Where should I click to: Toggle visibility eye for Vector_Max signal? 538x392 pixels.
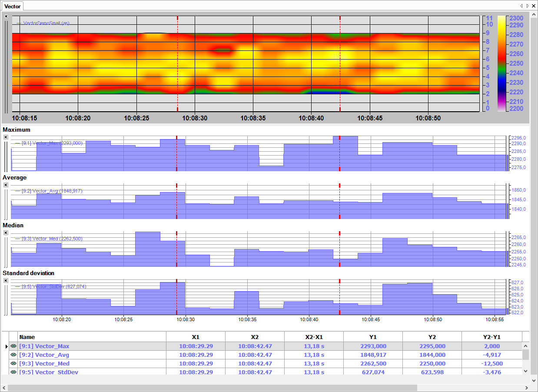(13, 346)
